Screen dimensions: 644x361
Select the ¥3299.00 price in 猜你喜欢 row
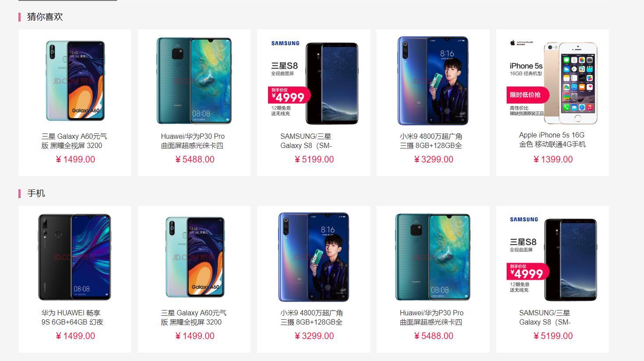tap(433, 159)
